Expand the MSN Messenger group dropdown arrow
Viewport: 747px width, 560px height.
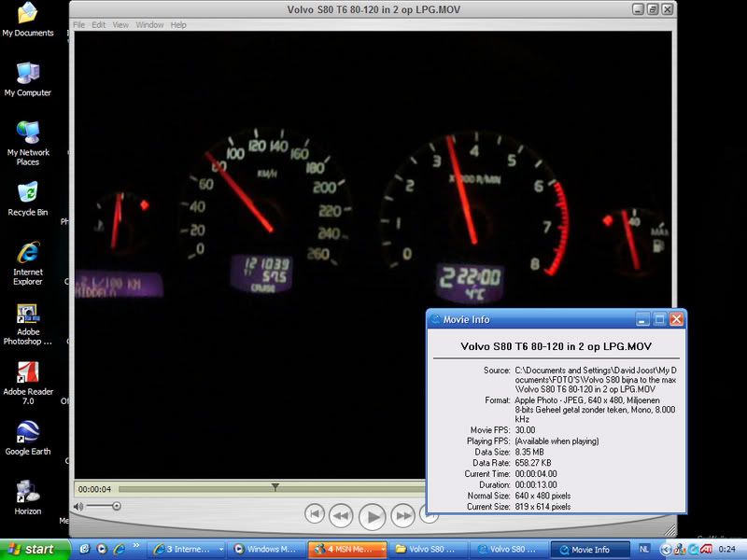coord(383,550)
